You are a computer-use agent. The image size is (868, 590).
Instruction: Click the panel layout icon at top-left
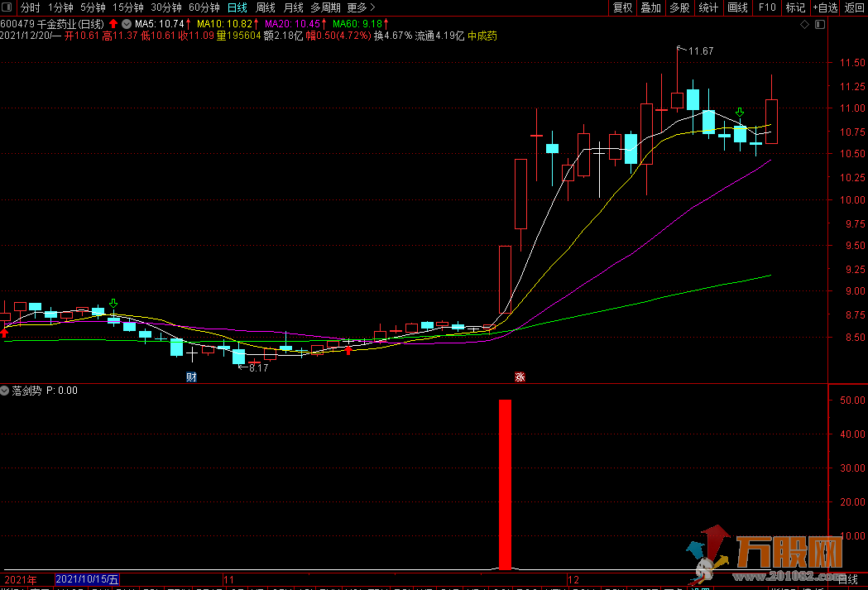pyautogui.click(x=8, y=7)
